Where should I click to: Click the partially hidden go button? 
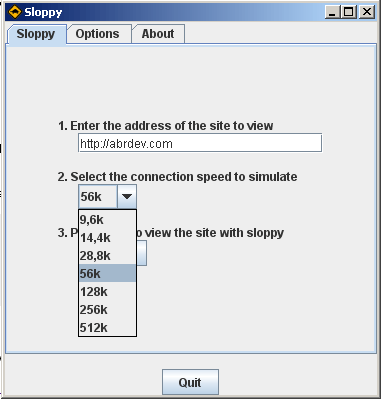coord(142,253)
